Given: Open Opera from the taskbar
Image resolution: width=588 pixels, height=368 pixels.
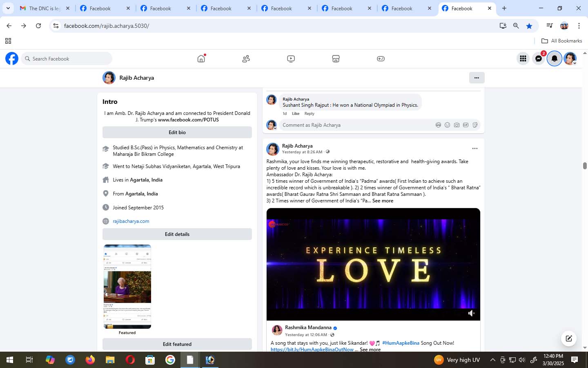Looking at the screenshot, I should pos(130,360).
